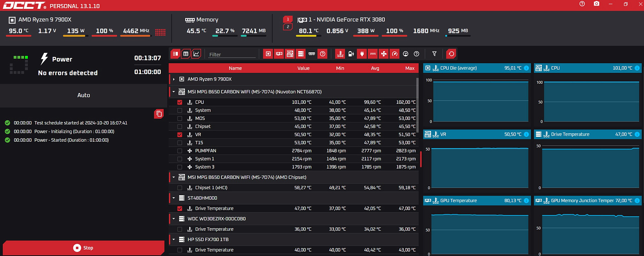The image size is (644, 256).
Task: Uncheck ST480HM000 Drive Temperature checkbox
Action: pos(180,209)
